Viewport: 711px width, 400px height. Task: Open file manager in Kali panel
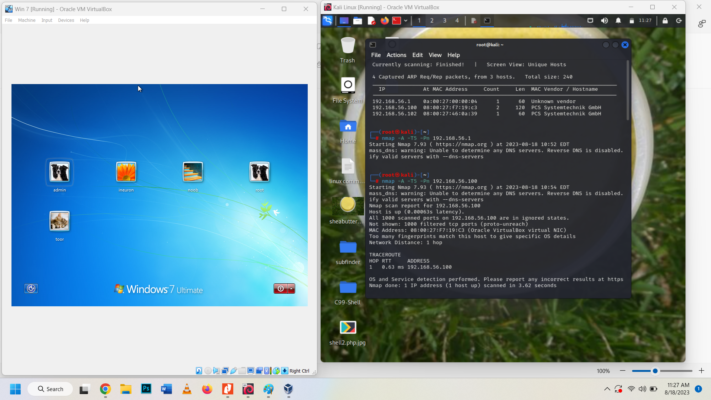358,20
